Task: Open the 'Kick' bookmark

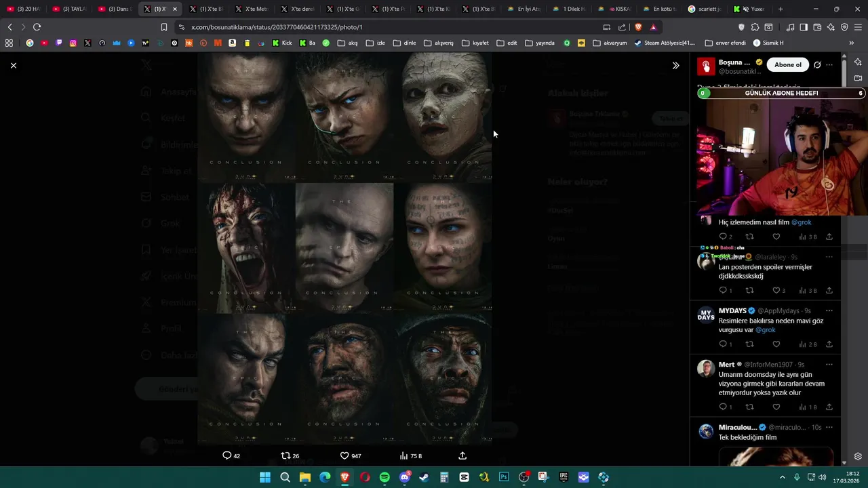Action: (282, 43)
